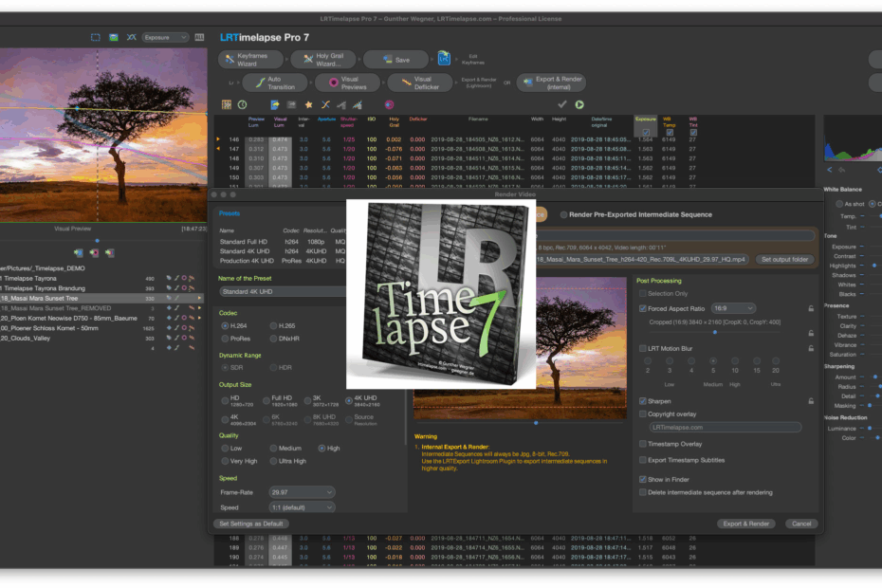Click the blue crossed curves icon above preview
The height and width of the screenshot is (588, 882).
point(131,37)
